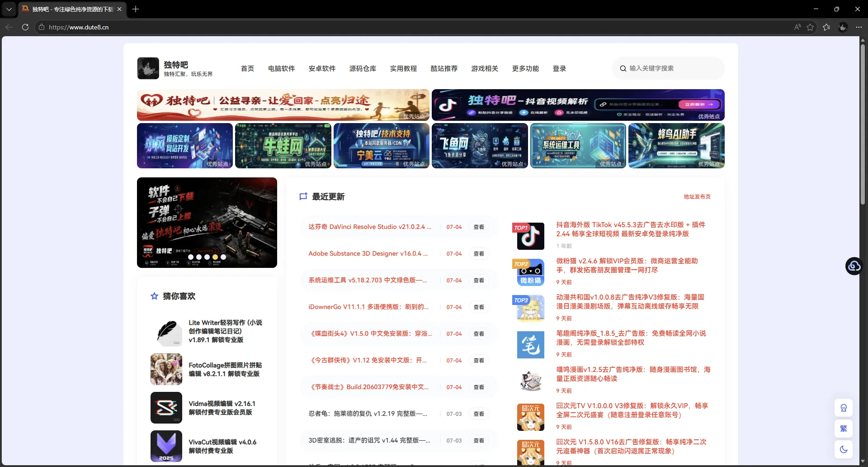
Task: Close the 独特吧 browser tab
Action: 119,9
